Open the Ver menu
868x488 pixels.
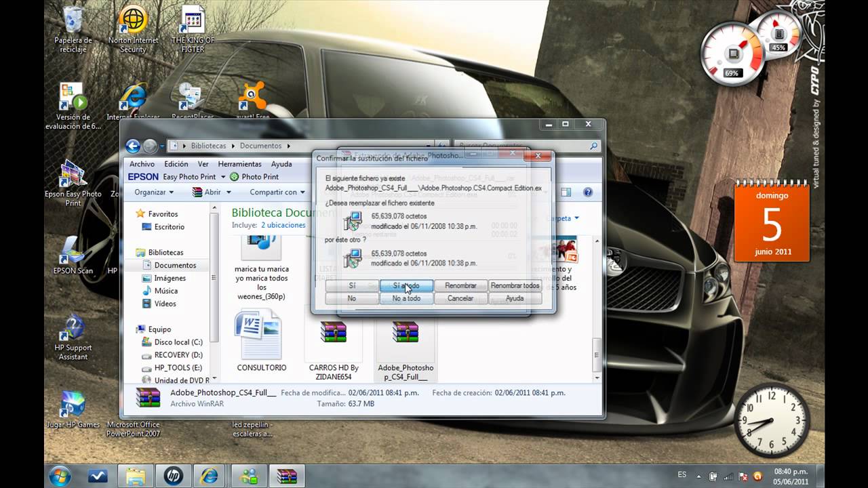point(203,164)
